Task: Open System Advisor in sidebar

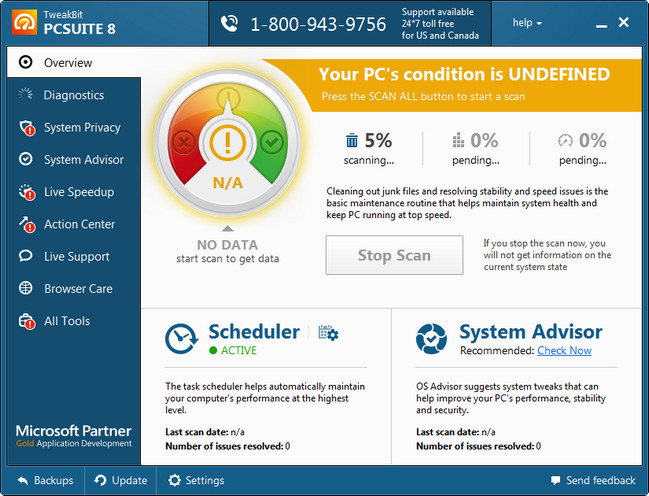Action: (x=74, y=159)
